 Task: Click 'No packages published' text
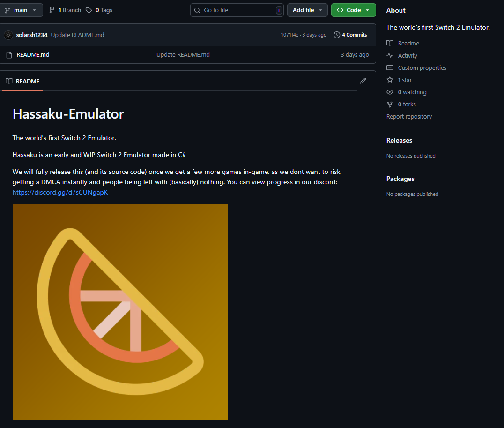(x=412, y=194)
